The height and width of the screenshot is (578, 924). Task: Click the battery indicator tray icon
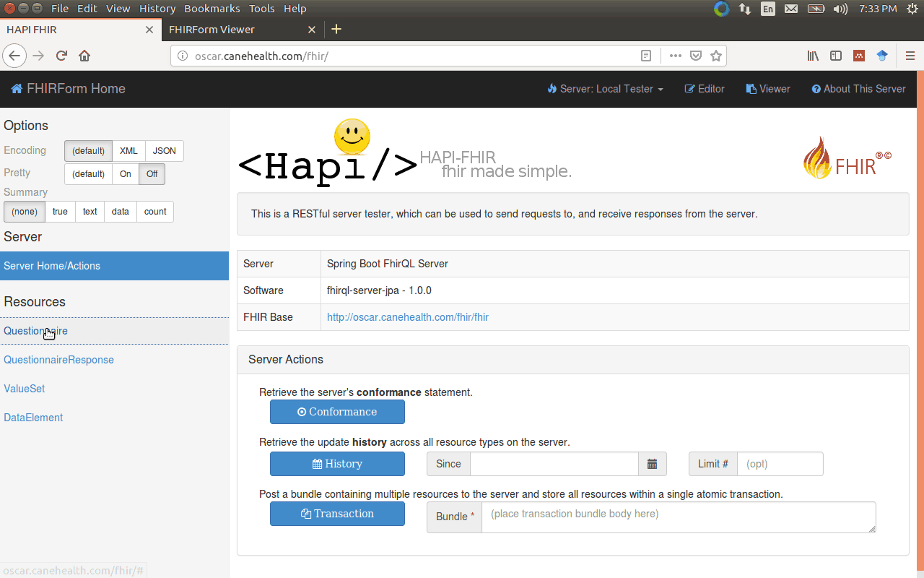pyautogui.click(x=816, y=9)
